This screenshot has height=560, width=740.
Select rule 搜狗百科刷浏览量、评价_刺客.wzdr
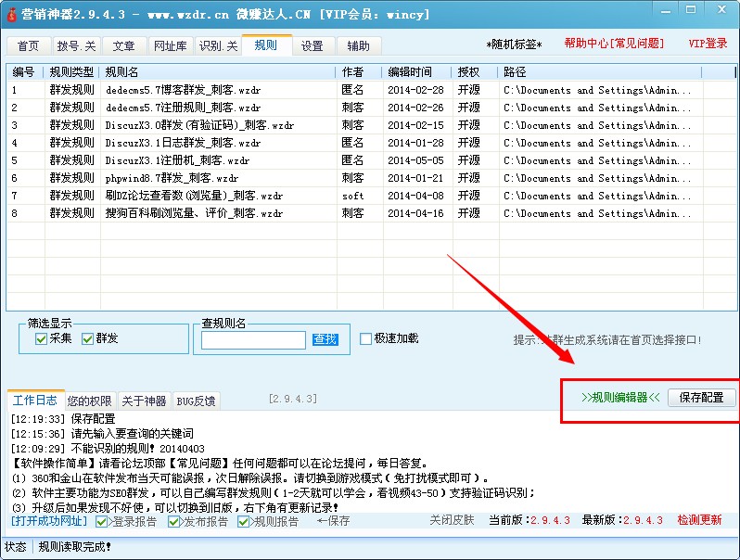point(194,213)
